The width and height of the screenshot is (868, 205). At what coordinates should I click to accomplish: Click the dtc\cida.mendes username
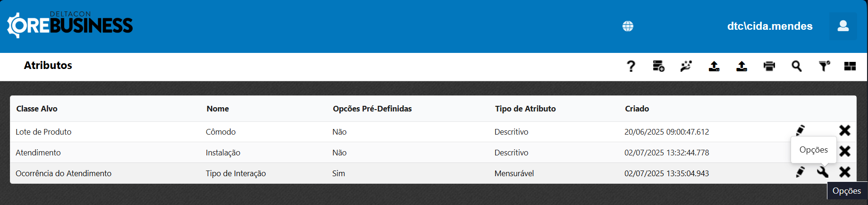[770, 26]
